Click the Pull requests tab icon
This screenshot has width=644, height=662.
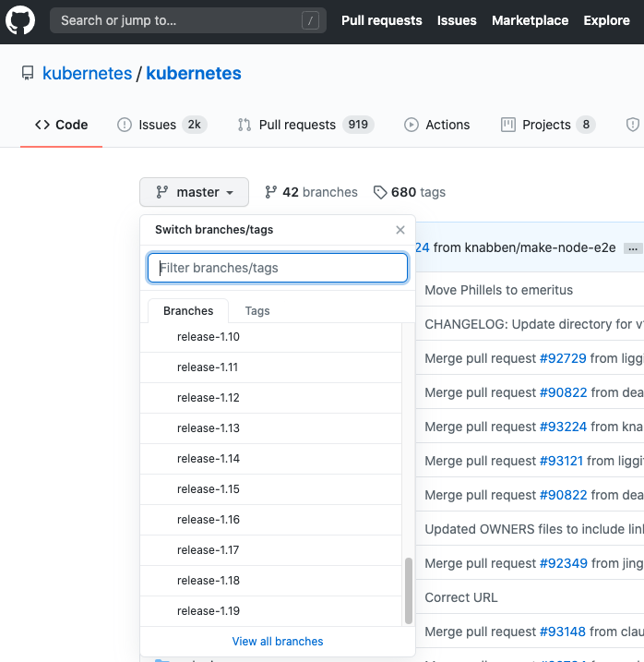point(244,125)
